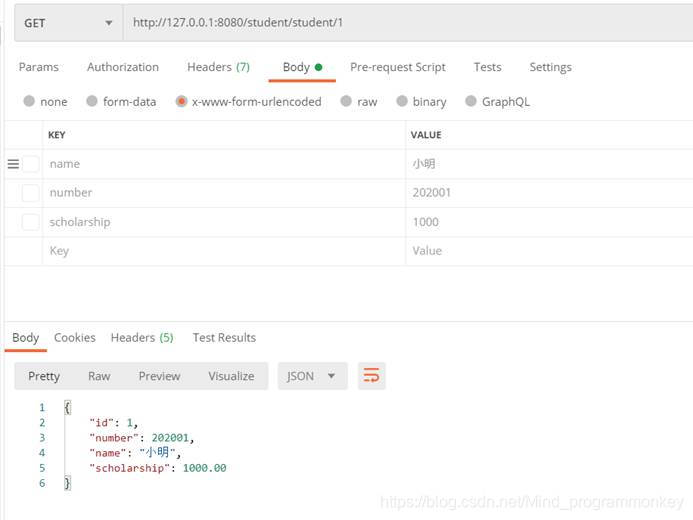Select the Pretty response view
This screenshot has width=693, height=520.
[x=44, y=376]
